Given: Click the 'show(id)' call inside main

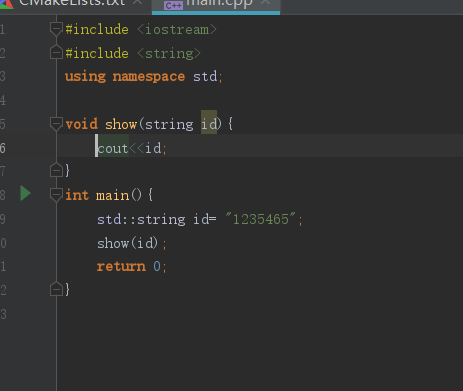Looking at the screenshot, I should coord(128,243).
